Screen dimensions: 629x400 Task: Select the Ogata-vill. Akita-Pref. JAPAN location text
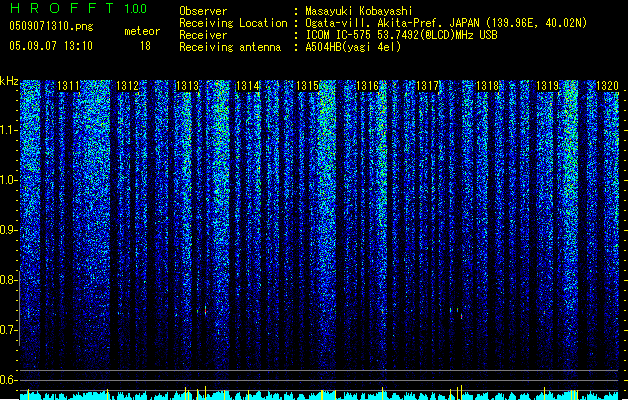[x=446, y=23]
